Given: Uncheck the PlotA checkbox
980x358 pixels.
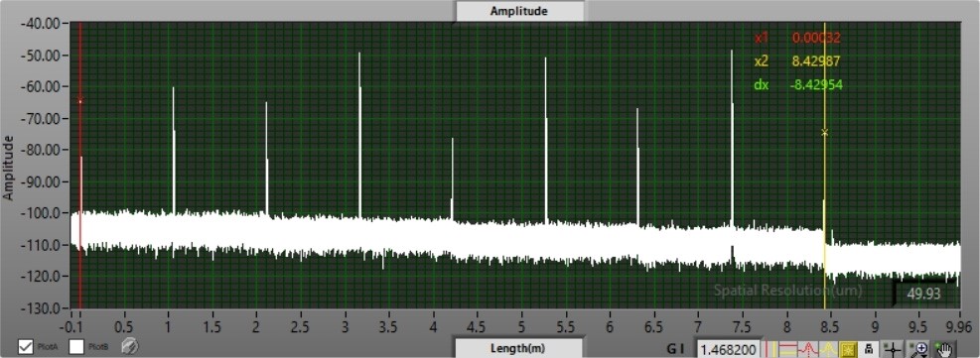Looking at the screenshot, I should pyautogui.click(x=26, y=347).
